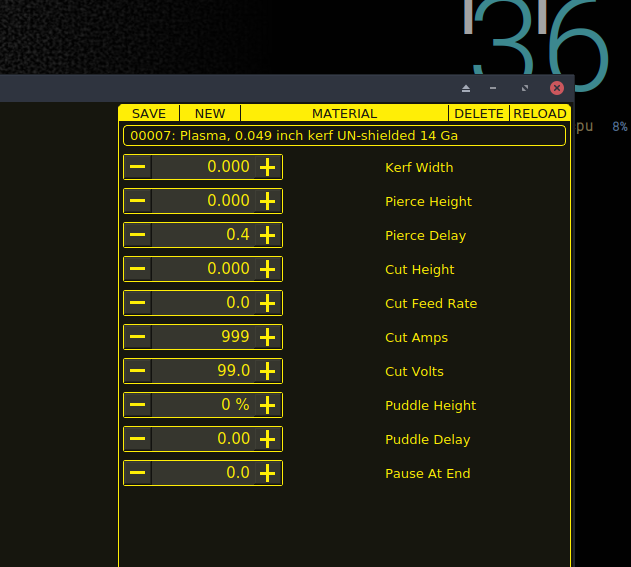631x567 pixels.
Task: Decrease the Cut Amps value
Action: point(138,337)
